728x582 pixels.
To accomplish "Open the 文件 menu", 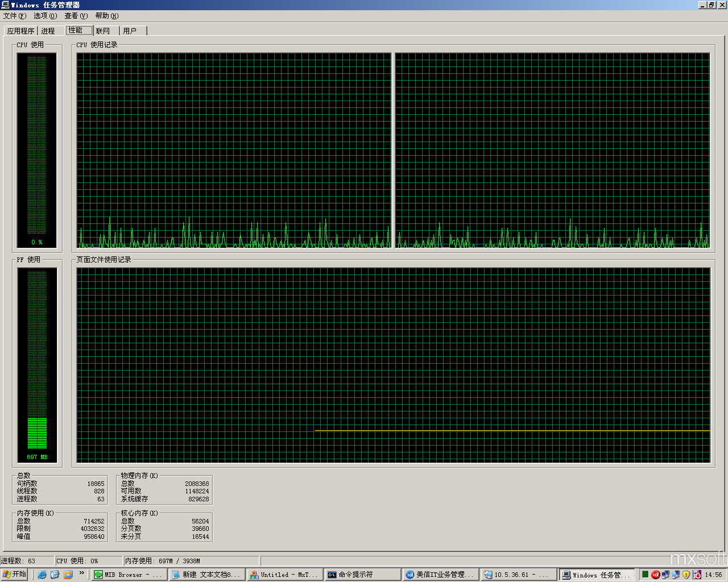I will click(x=14, y=16).
